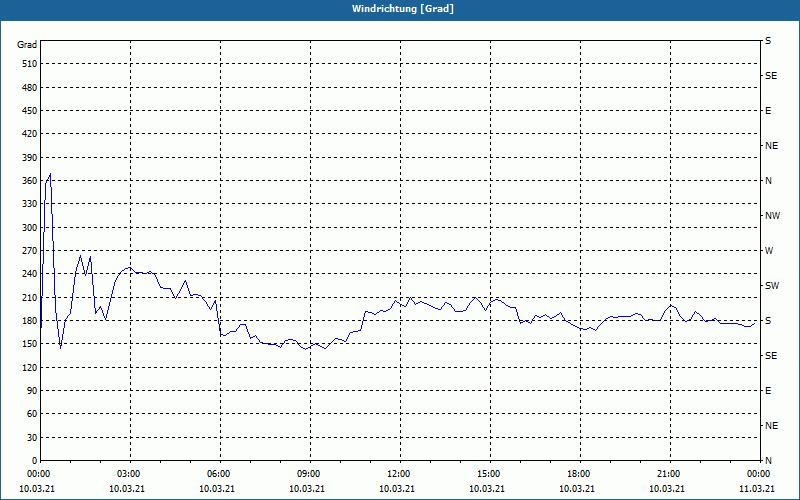Click the SW compass label on the right axis

click(x=772, y=286)
